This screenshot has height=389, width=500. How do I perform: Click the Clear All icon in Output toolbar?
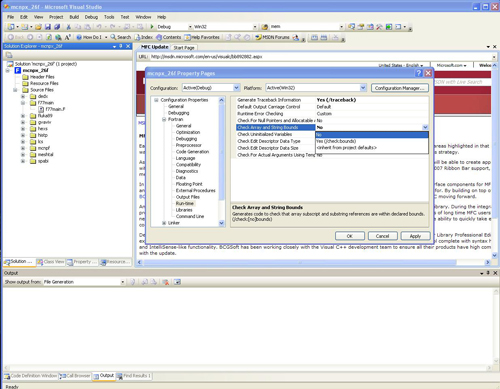165,282
